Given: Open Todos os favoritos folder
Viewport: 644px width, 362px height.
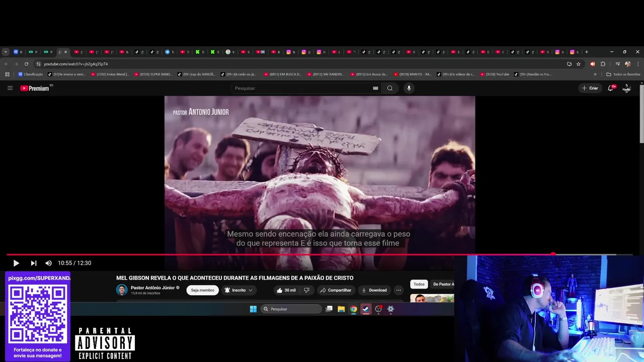Looking at the screenshot, I should click(623, 74).
